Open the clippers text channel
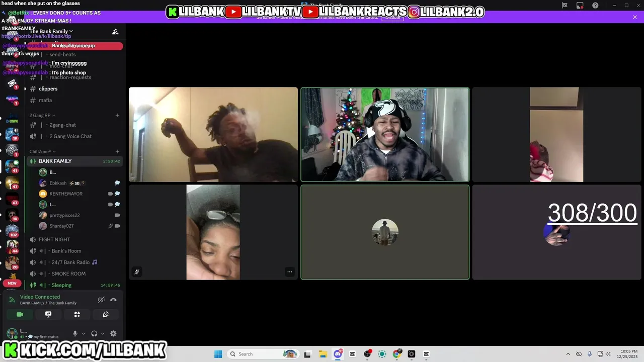 coord(74,88)
